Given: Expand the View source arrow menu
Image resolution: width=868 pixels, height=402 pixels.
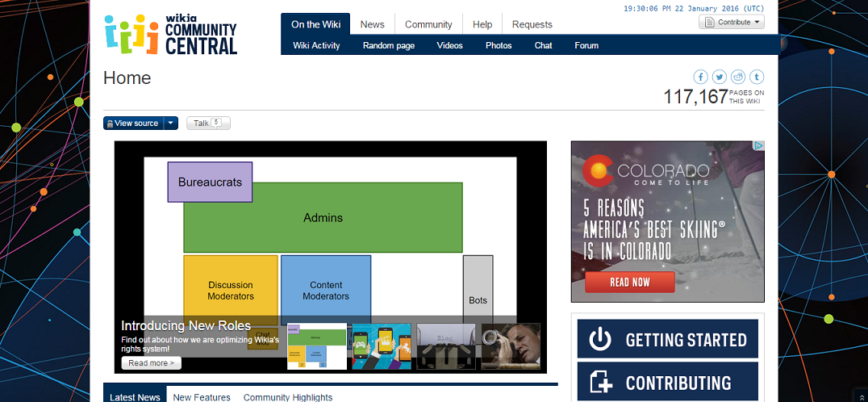Looking at the screenshot, I should [171, 123].
